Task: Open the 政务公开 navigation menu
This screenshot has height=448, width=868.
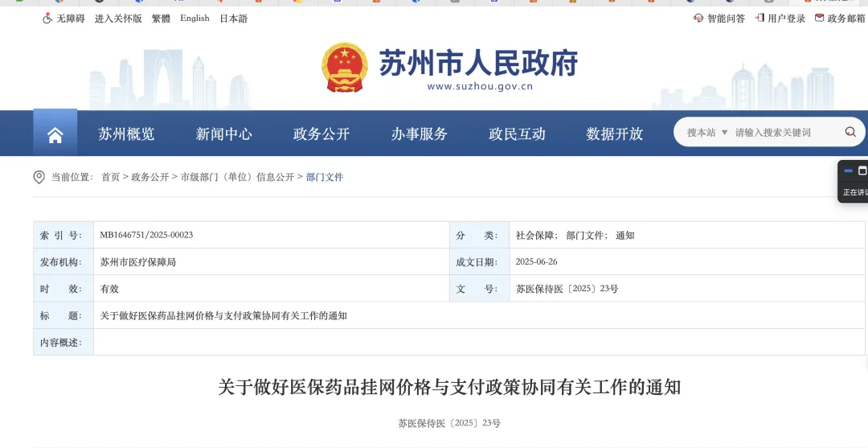Action: pos(321,134)
